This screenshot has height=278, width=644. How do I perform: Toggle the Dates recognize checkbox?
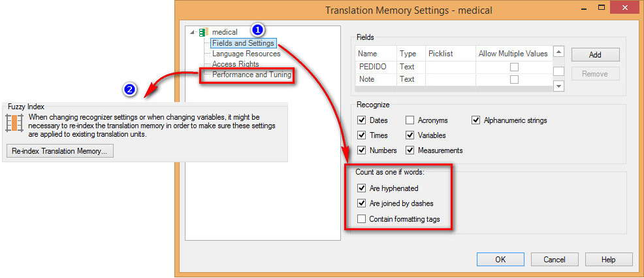362,120
